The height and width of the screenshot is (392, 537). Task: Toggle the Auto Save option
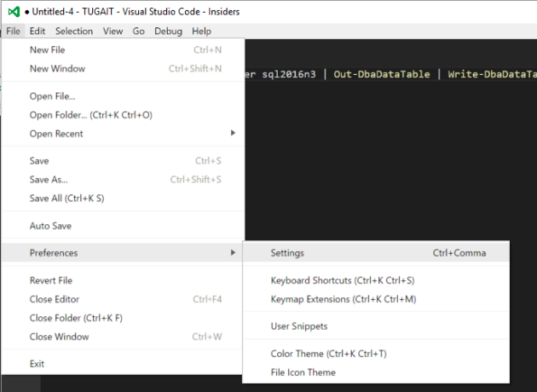(x=50, y=226)
